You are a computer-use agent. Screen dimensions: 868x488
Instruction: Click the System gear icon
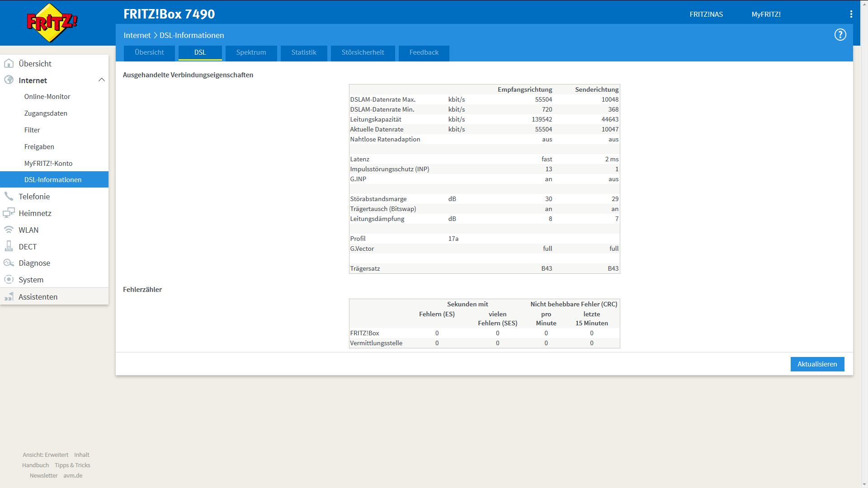(9, 280)
